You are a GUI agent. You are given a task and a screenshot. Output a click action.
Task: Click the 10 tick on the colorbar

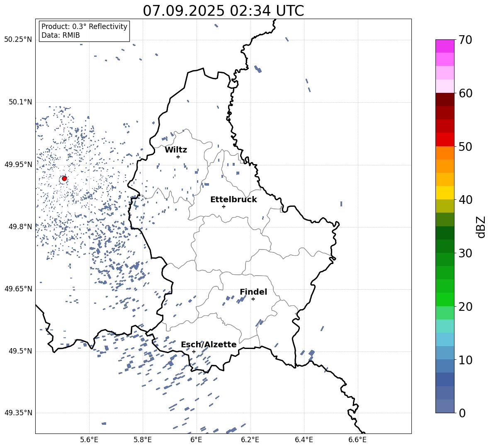click(x=465, y=360)
